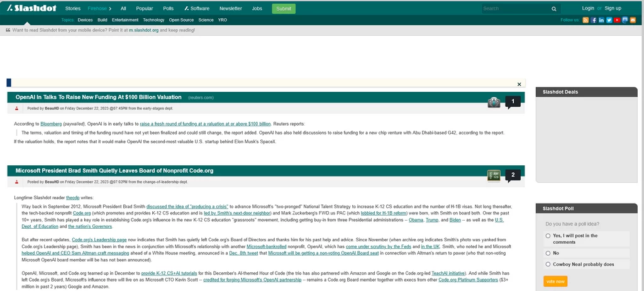This screenshot has height=291, width=644.
Task: Select the Entertainment topic
Action: click(125, 19)
